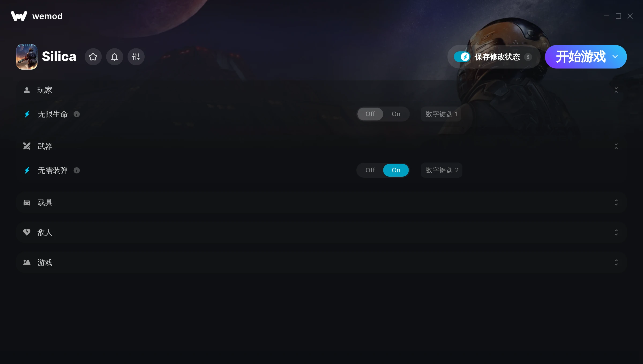The height and width of the screenshot is (364, 643).
Task: Collapse the 玩家 section
Action: coord(616,90)
